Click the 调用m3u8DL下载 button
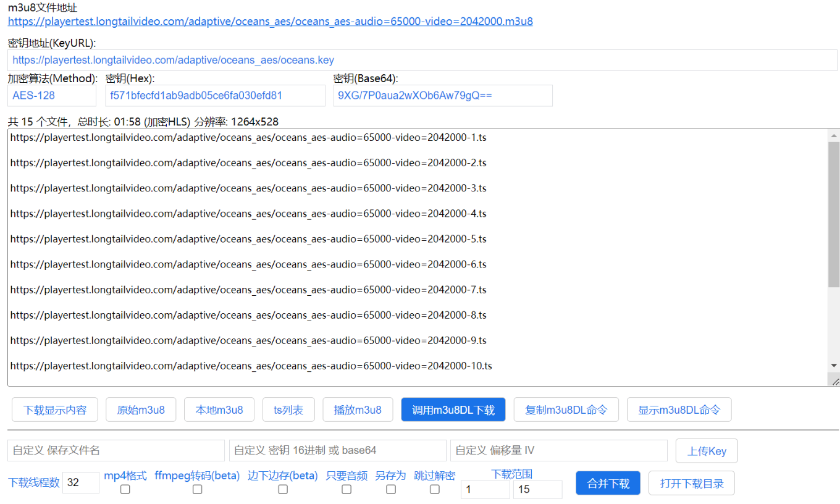The image size is (840, 504). point(453,409)
